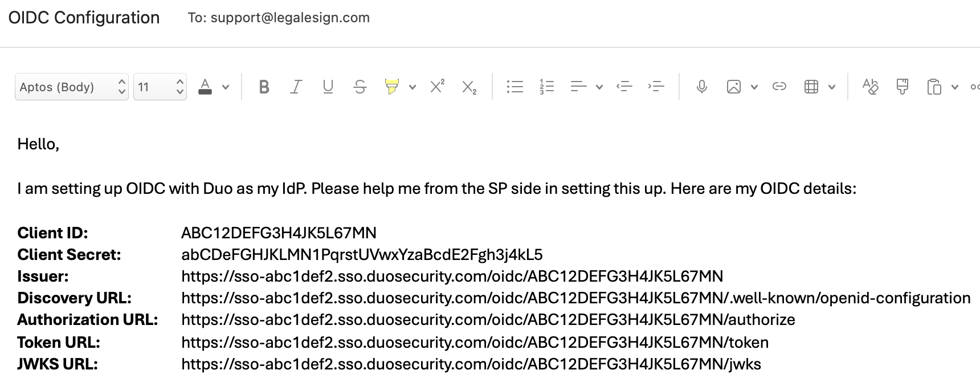Decrease paragraph indent
980x382 pixels.
pos(624,87)
